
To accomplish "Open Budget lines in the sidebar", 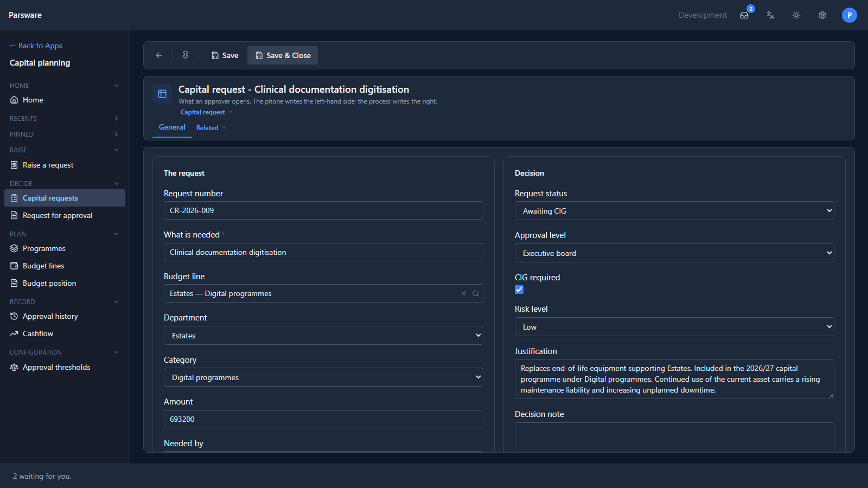I will click(x=65, y=266).
